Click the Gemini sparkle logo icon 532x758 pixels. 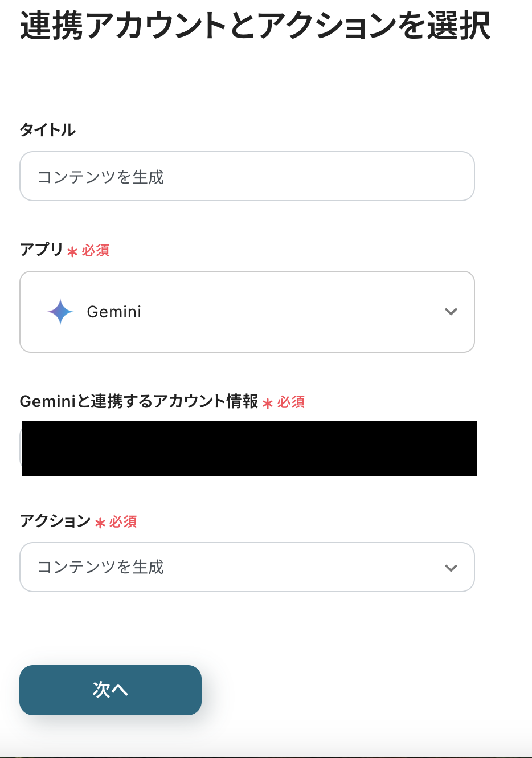[60, 312]
